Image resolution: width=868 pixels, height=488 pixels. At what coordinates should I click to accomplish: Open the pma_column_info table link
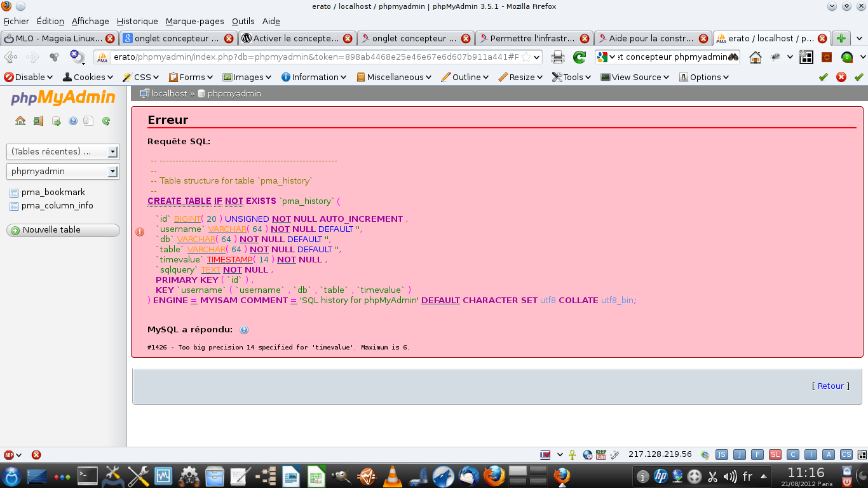pyautogui.click(x=57, y=206)
